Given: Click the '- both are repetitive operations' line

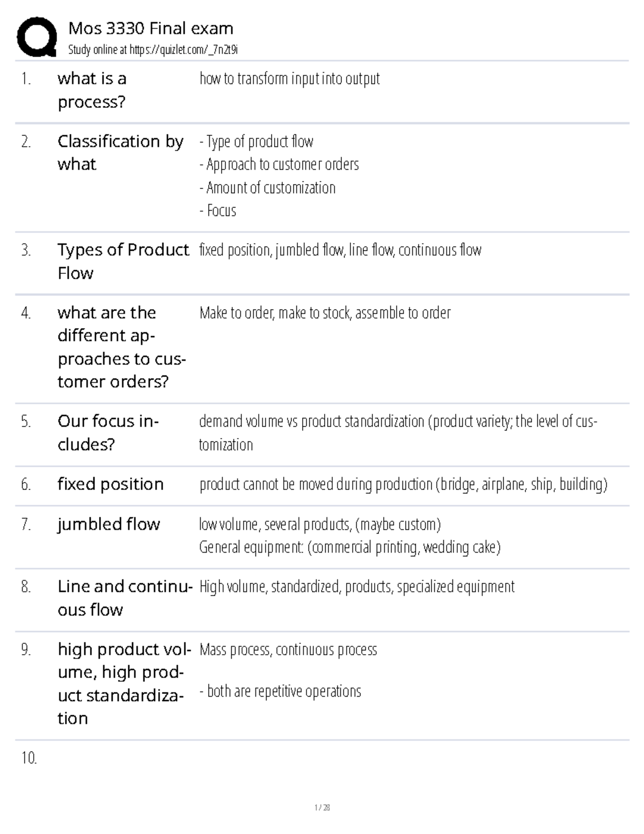Looking at the screenshot, I should 280,691.
